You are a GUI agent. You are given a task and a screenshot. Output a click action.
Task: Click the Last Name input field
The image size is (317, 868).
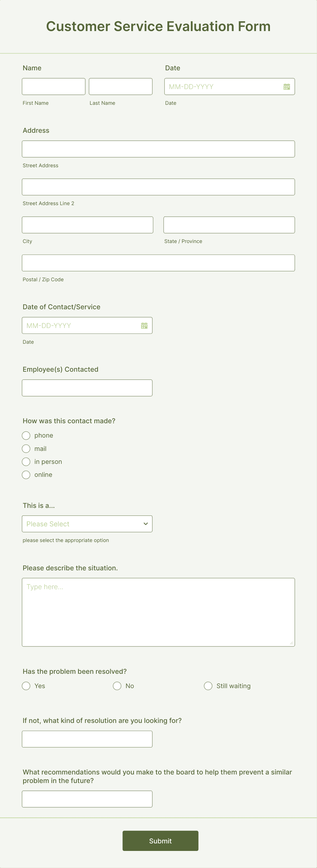click(120, 86)
